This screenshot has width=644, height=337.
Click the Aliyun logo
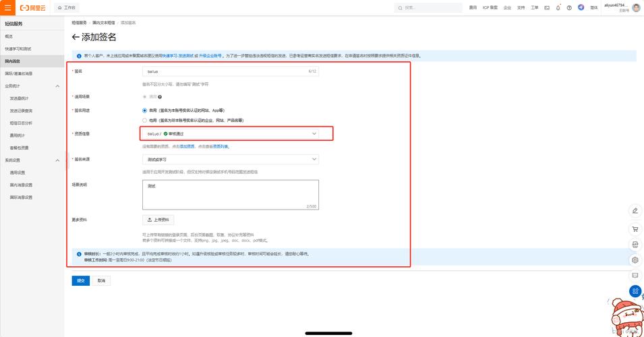[33, 8]
